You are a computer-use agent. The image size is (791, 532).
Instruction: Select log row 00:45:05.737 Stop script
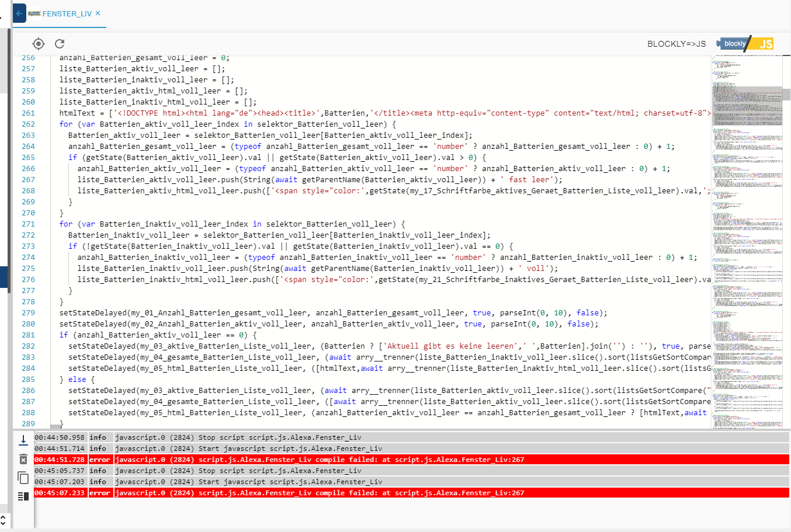click(411, 471)
